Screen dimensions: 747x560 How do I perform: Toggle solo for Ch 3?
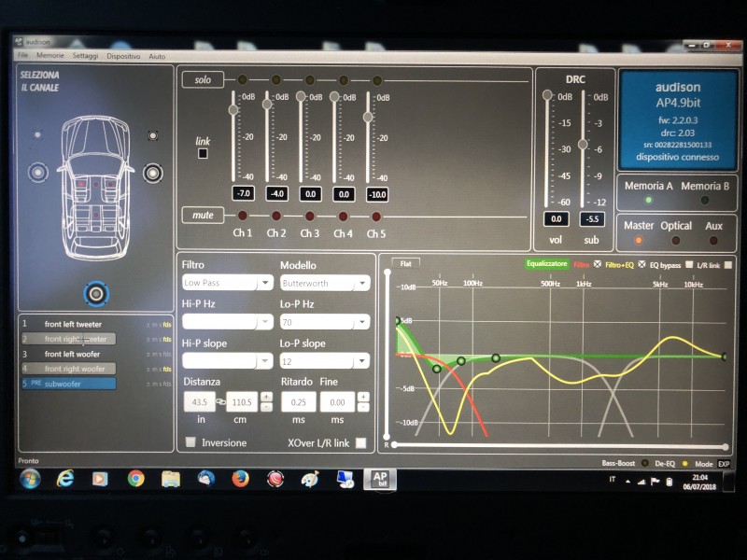(310, 80)
